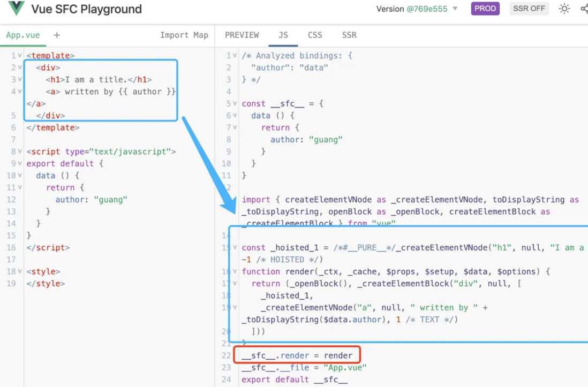Viewport: 588px width, 387px height.
Task: Click the <script type="text/javascript"> line
Action: [101, 151]
